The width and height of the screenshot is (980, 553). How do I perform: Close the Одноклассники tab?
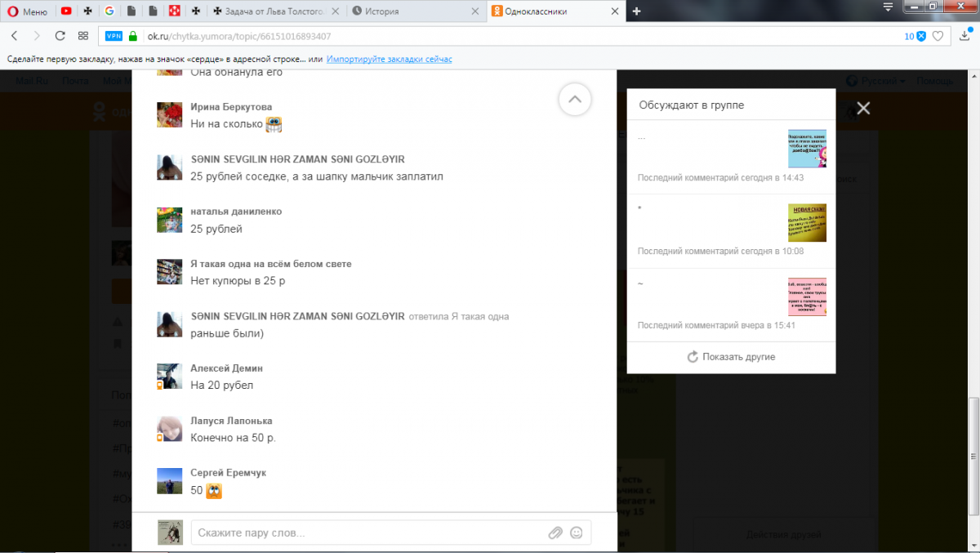click(x=614, y=11)
